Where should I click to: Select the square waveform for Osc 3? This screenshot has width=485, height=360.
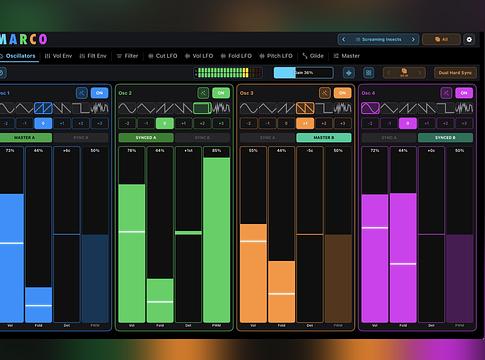324,108
